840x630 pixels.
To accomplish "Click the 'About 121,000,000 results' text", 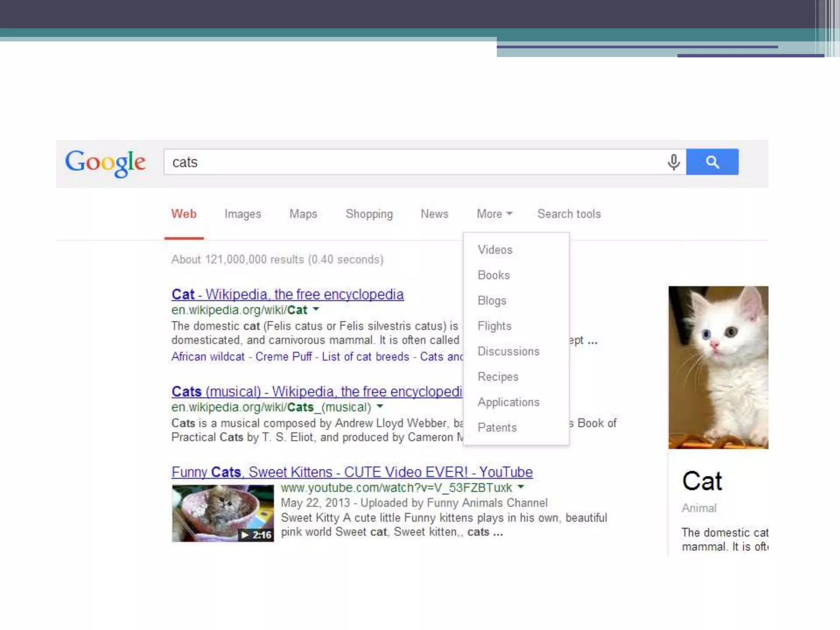I will coord(277,260).
